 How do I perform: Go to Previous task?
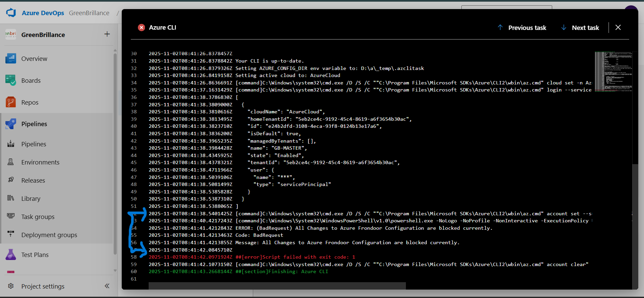tap(522, 28)
